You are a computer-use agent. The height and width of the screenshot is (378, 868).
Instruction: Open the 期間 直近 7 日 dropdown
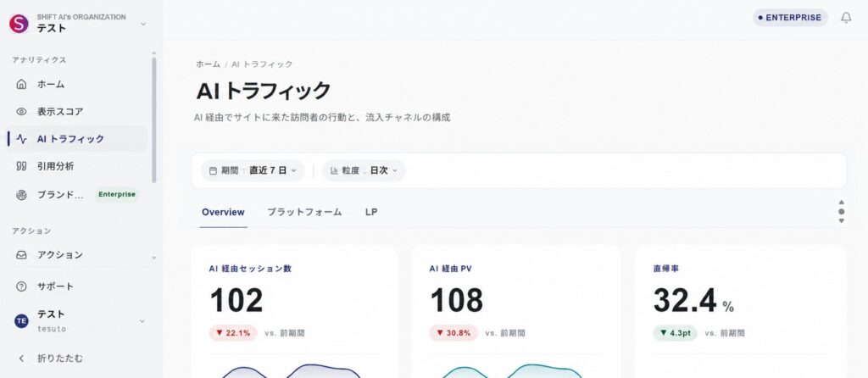click(253, 170)
